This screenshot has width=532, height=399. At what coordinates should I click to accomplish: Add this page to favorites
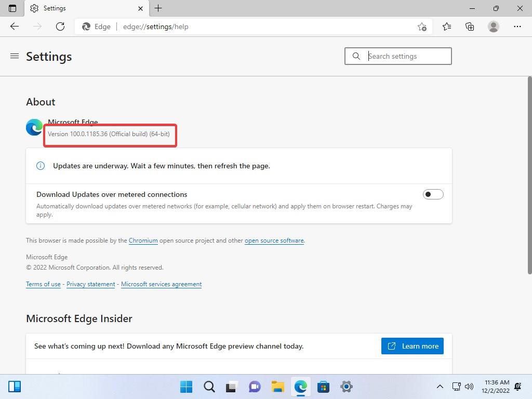422,26
